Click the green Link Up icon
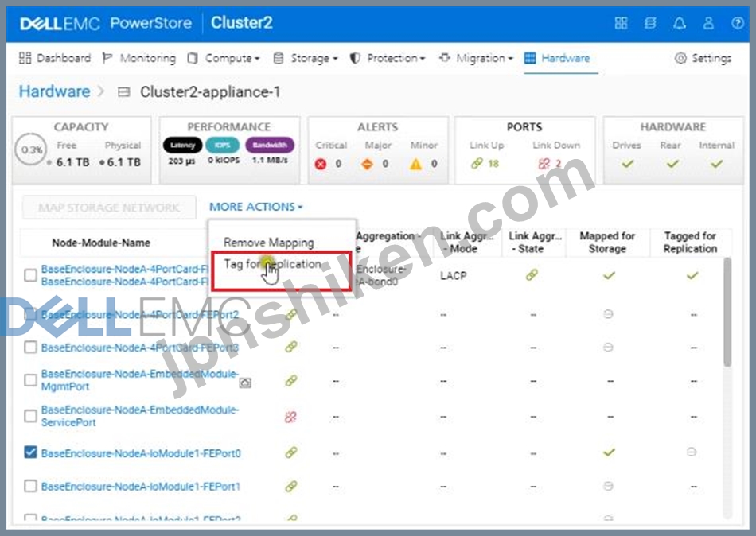This screenshot has height=536, width=756. point(477,163)
